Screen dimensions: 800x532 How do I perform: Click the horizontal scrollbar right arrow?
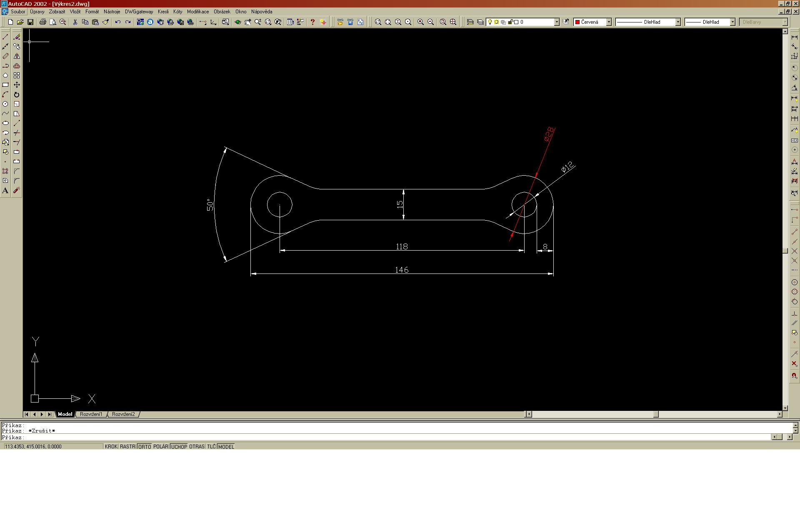tap(780, 414)
